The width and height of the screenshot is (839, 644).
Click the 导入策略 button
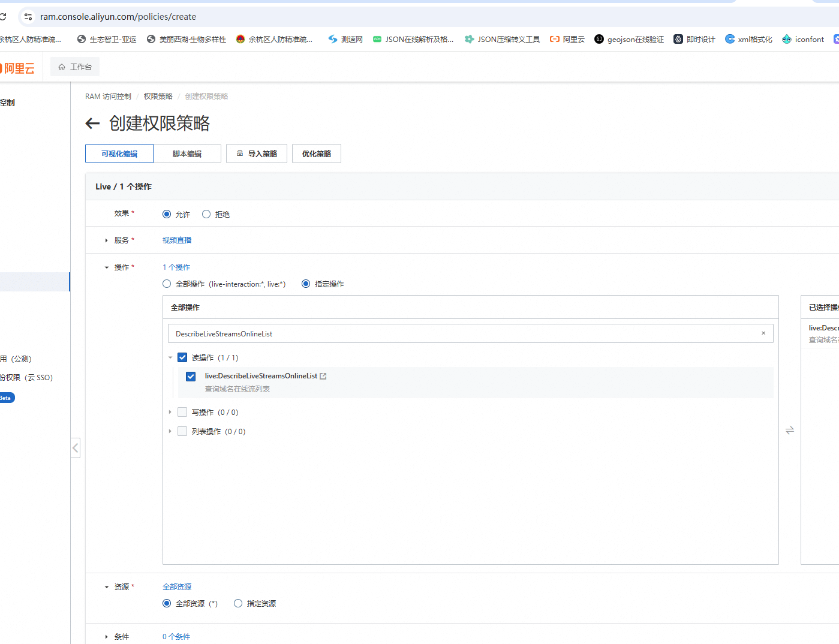coord(257,154)
